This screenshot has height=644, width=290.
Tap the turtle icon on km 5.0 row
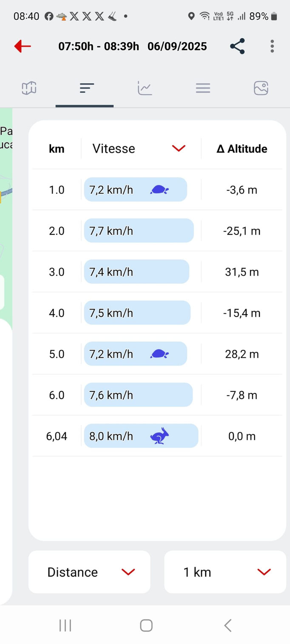click(159, 354)
